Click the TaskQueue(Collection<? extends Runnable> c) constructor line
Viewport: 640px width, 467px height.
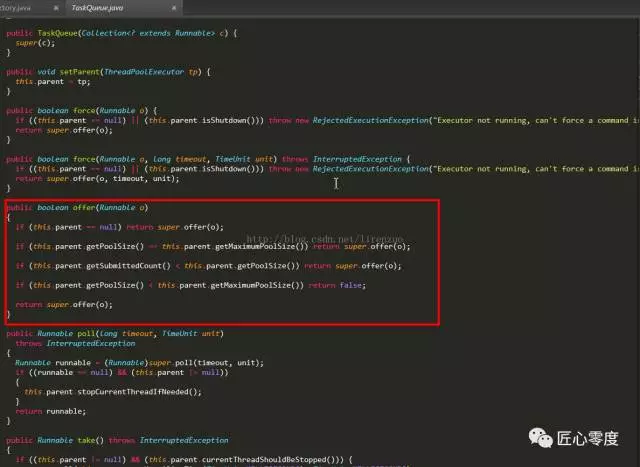[x=122, y=33]
